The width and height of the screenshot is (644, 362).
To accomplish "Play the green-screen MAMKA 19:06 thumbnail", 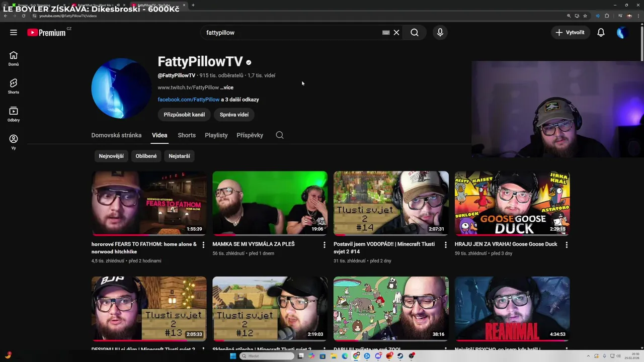I will point(270,203).
